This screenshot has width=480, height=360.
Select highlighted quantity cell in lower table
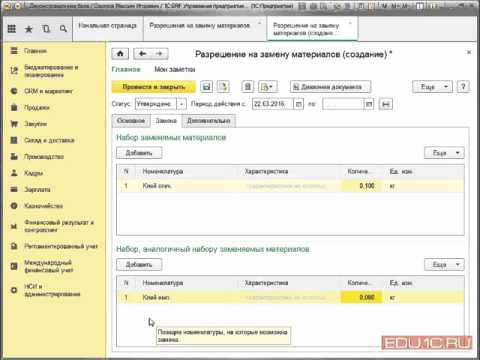pos(361,297)
